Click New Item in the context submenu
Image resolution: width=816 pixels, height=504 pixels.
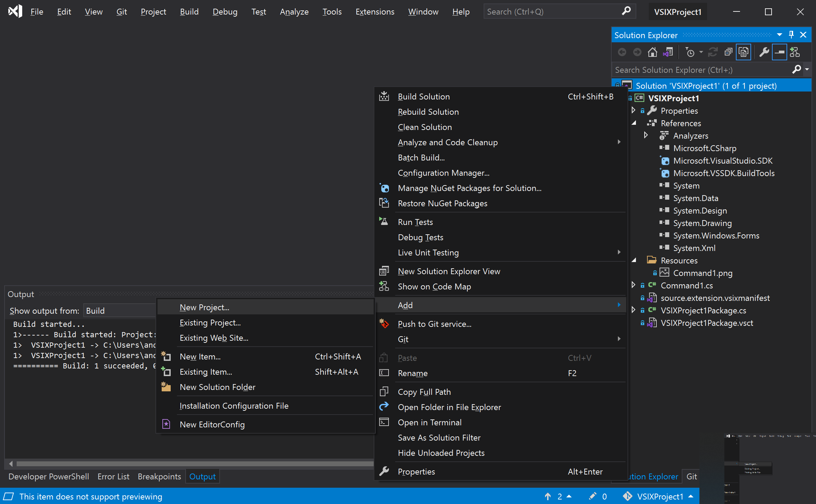[200, 356]
